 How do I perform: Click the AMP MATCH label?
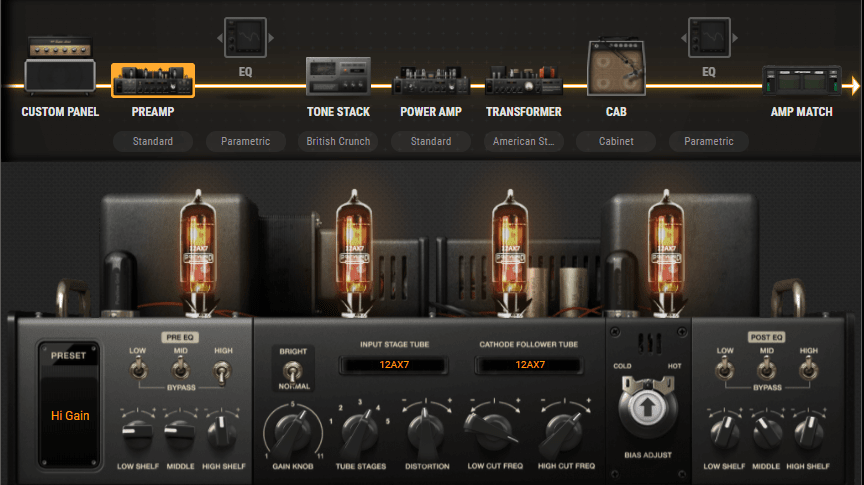tap(802, 112)
